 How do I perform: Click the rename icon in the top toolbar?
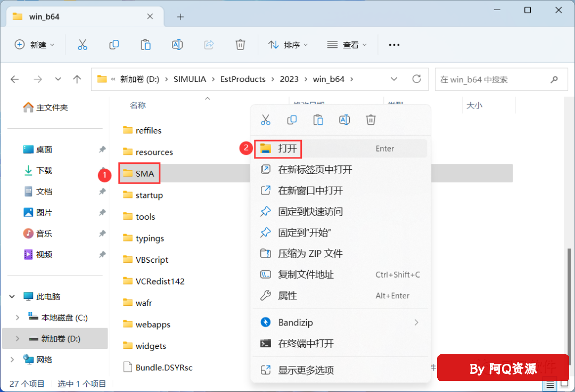click(177, 45)
